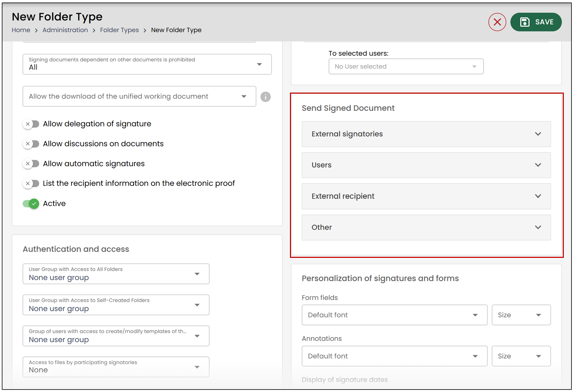Expand the External signatories section

426,134
